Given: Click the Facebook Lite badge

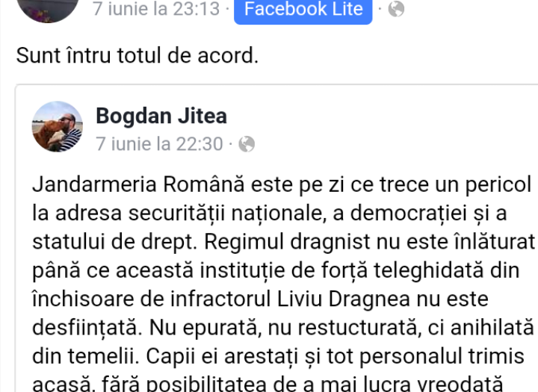Looking at the screenshot, I should pyautogui.click(x=303, y=11).
